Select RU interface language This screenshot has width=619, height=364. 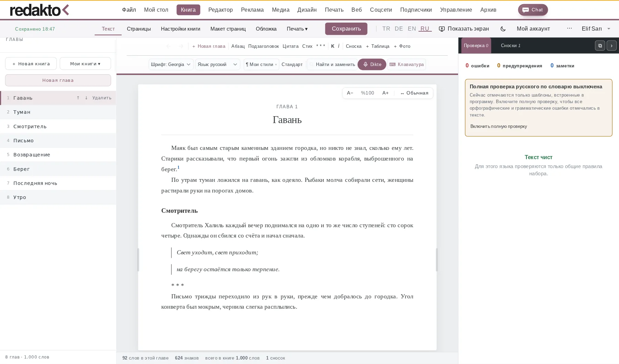(x=425, y=29)
